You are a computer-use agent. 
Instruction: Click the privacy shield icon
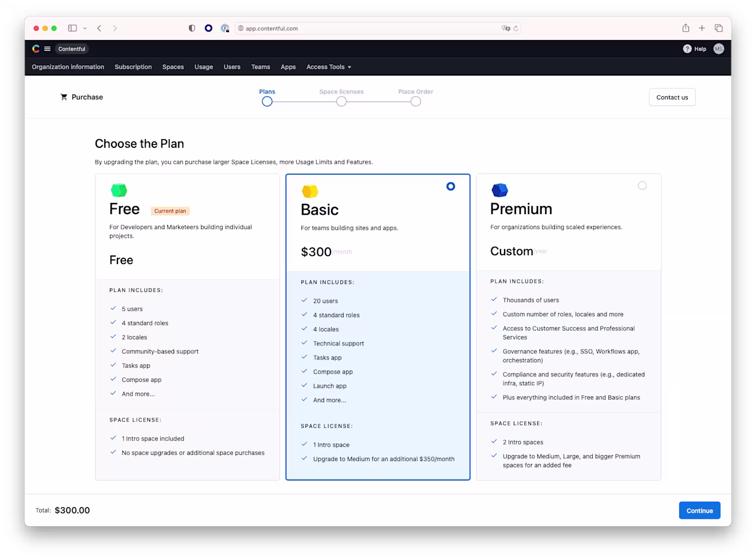[192, 28]
